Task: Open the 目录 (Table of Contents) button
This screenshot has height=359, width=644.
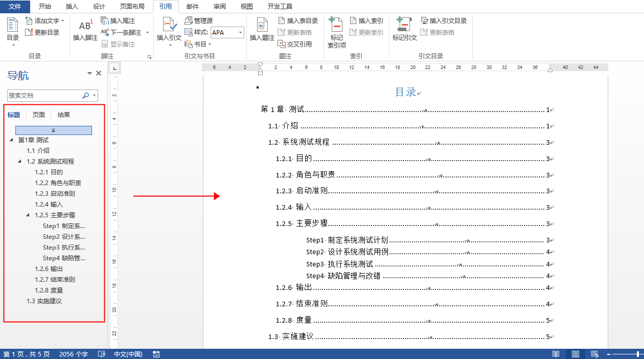Action: pyautogui.click(x=13, y=32)
